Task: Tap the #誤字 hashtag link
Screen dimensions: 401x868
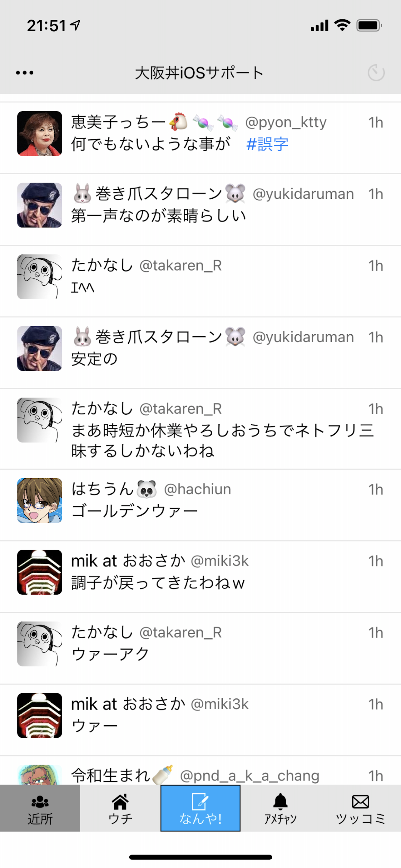Action: 267,144
